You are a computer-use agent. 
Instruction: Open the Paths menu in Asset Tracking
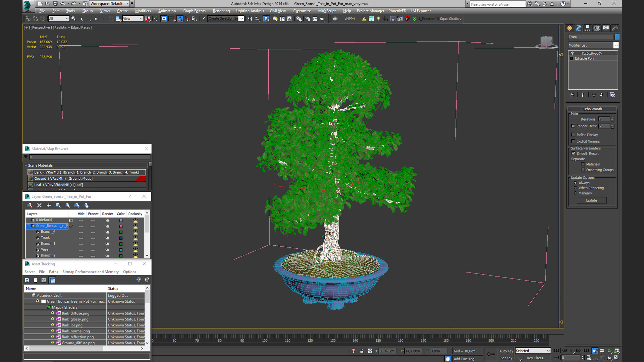(53, 272)
